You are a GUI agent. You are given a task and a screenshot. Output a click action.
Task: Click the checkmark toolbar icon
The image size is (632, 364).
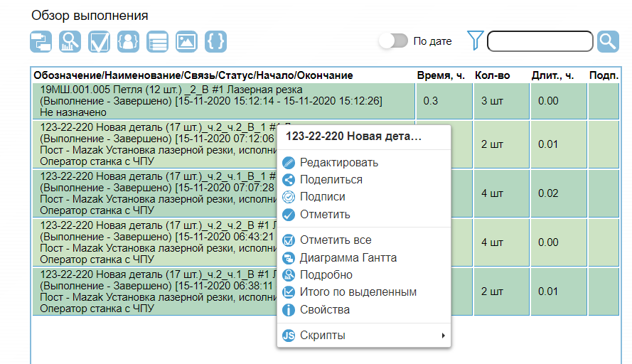coord(100,41)
